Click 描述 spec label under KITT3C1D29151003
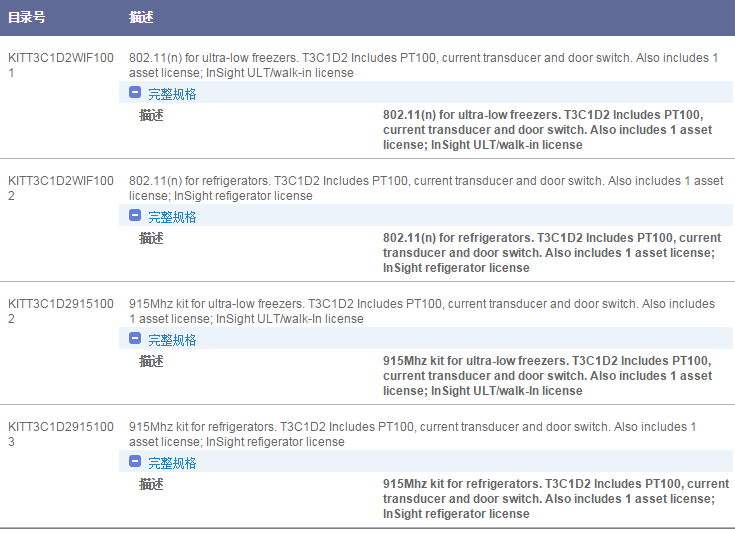This screenshot has height=534, width=735. (x=151, y=484)
